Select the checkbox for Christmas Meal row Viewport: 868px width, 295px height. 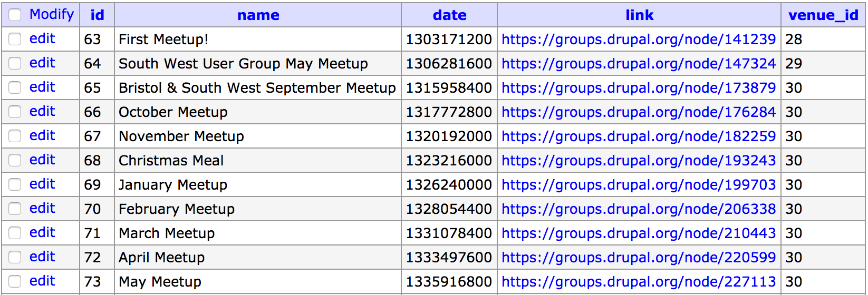click(x=15, y=160)
